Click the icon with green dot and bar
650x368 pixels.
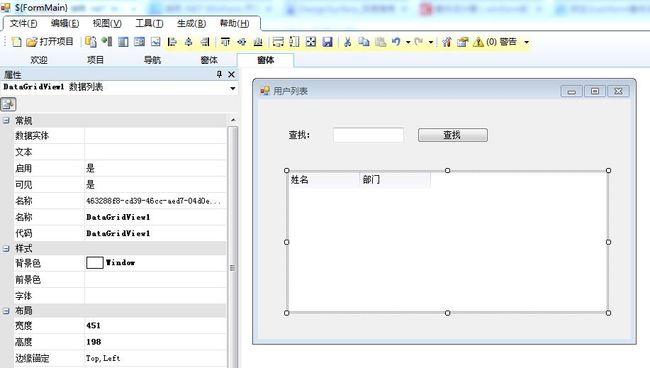[107, 42]
